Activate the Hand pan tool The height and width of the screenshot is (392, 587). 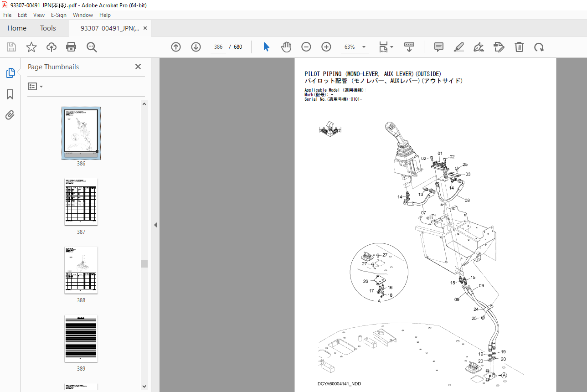(x=286, y=47)
